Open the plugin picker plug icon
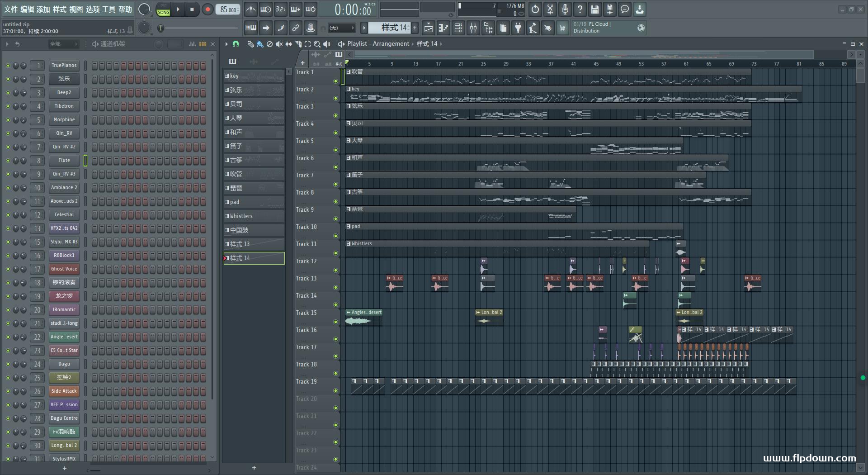The width and height of the screenshot is (868, 475). [518, 28]
